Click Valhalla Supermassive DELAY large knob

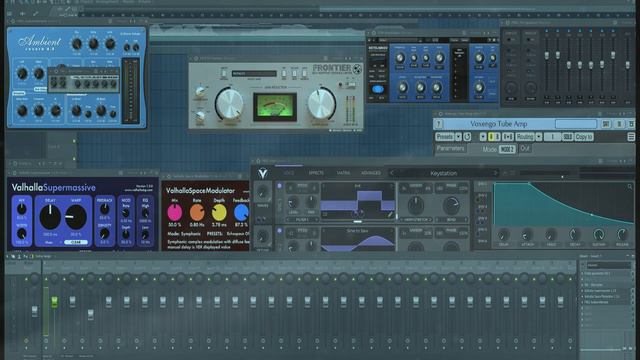tap(50, 217)
